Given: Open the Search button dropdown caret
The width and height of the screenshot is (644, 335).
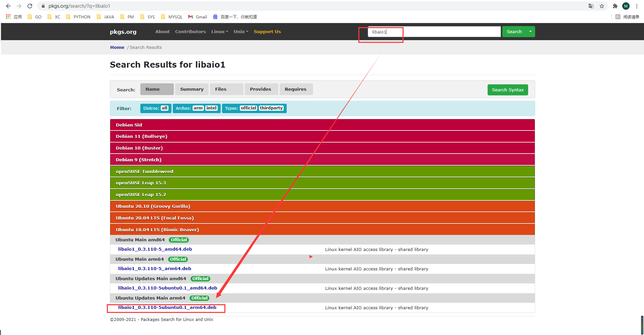Looking at the screenshot, I should 530,32.
